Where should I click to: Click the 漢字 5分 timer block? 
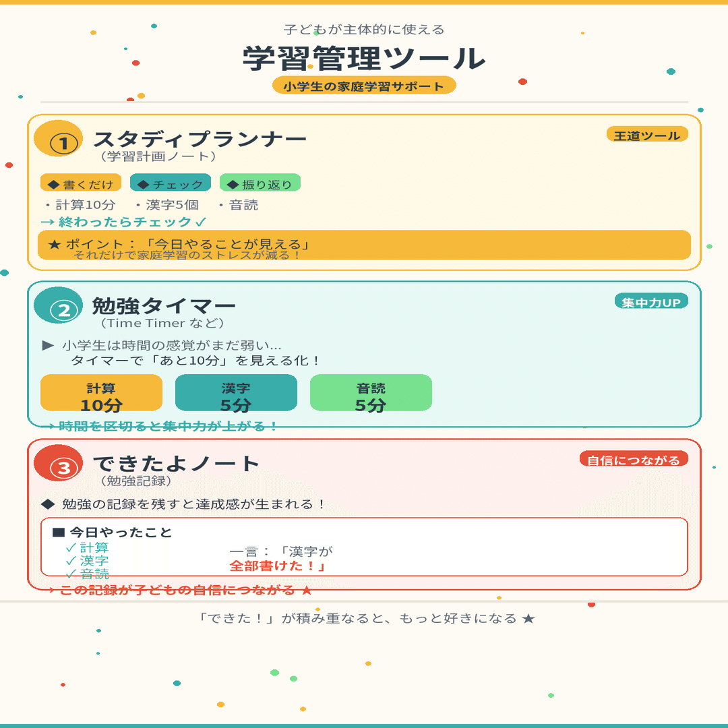pyautogui.click(x=236, y=394)
